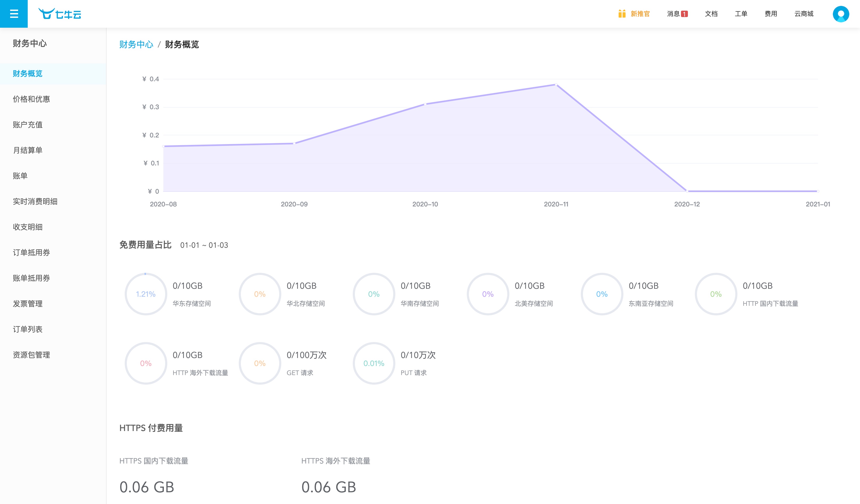Click the 华南存储空间 0% progress ring

[374, 294]
